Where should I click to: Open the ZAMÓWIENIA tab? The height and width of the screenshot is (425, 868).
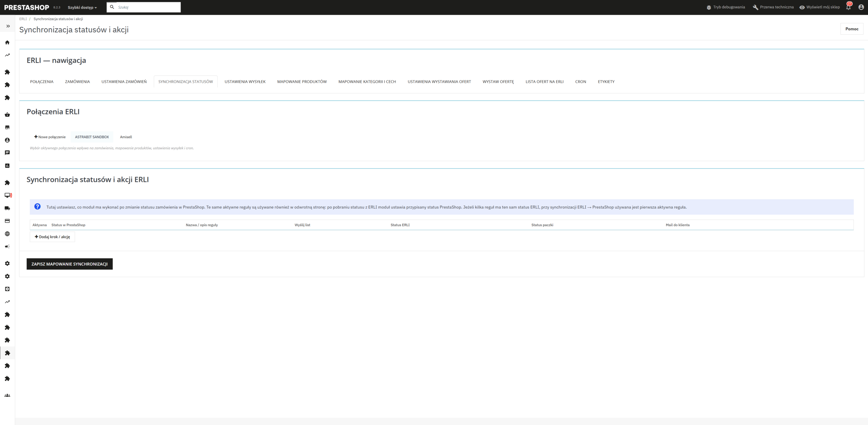(77, 81)
